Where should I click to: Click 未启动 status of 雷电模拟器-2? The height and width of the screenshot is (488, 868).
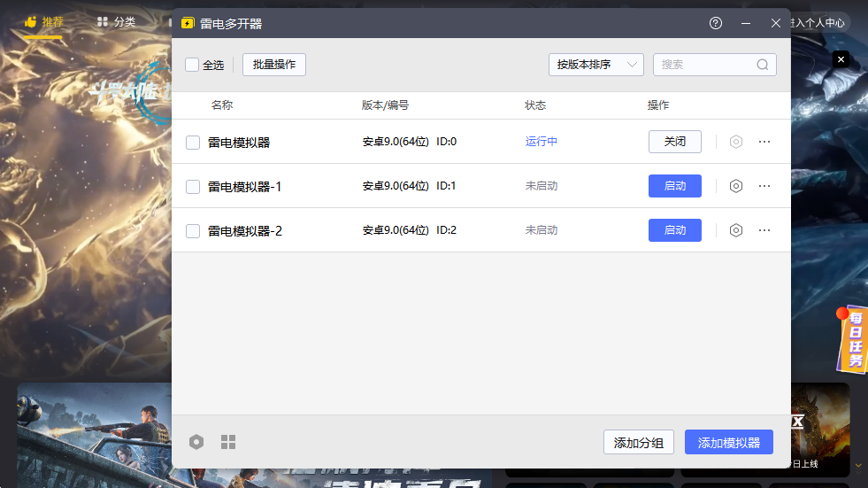tap(542, 230)
